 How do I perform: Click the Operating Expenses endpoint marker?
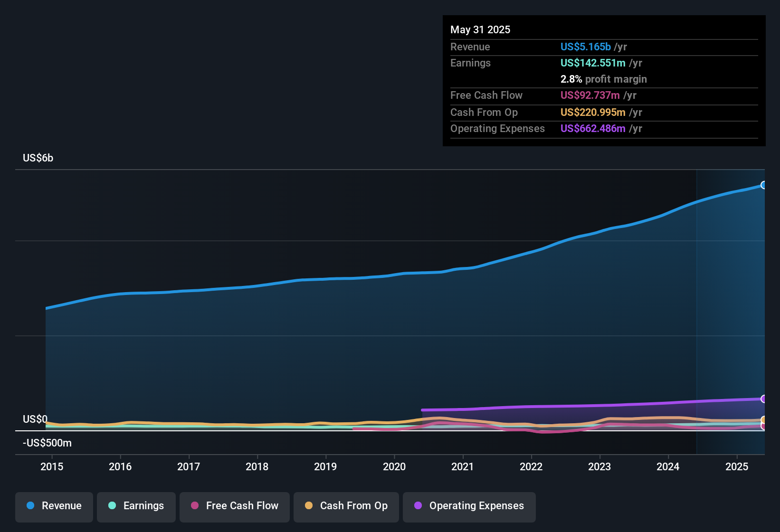tap(763, 399)
